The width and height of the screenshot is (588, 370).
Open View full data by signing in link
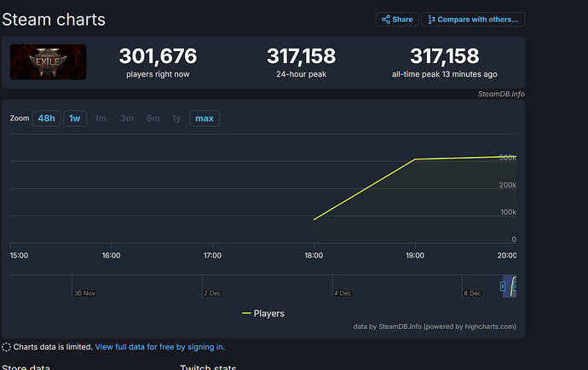point(159,347)
